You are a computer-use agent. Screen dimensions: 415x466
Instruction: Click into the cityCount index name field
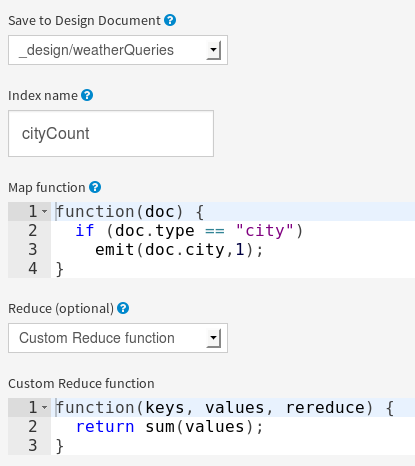111,133
